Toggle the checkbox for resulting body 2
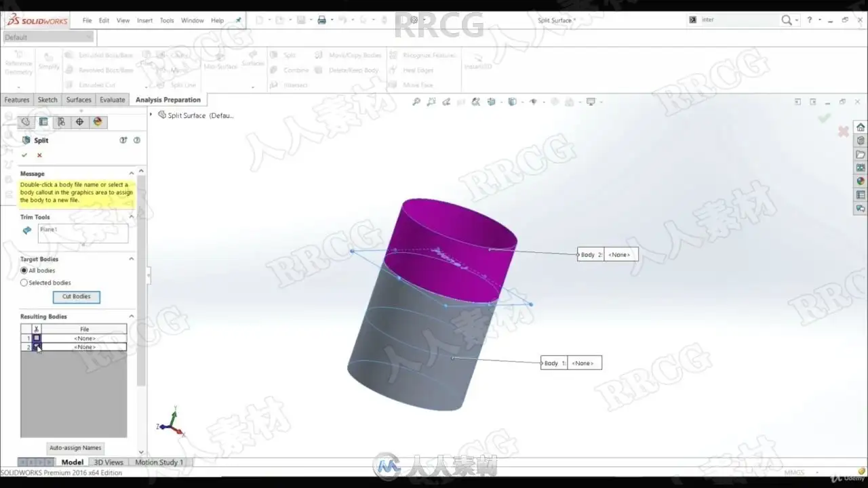 pyautogui.click(x=37, y=347)
